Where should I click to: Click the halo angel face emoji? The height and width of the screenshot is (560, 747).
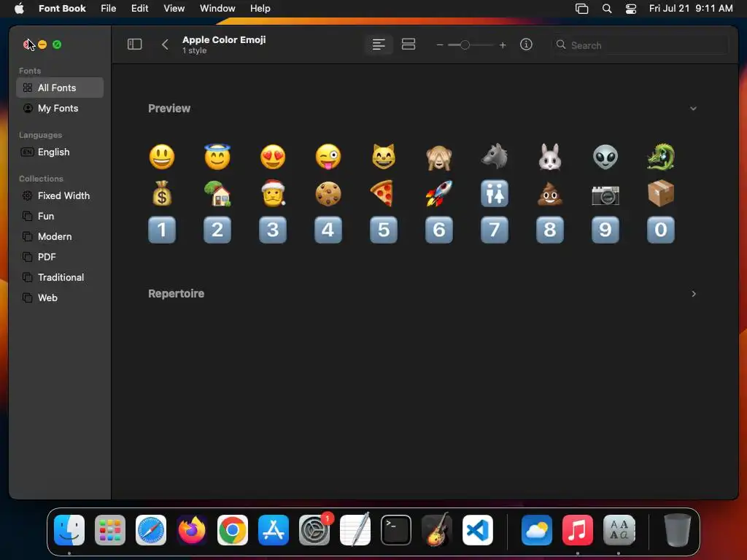217,157
